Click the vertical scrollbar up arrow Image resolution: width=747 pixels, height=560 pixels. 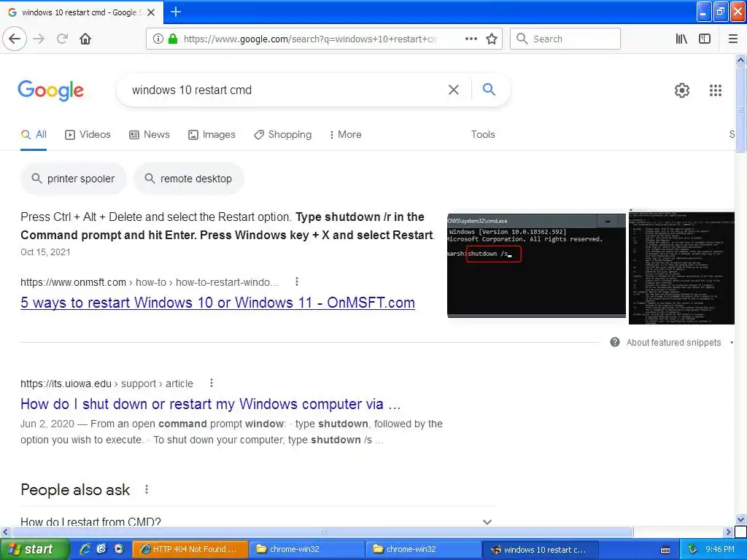tap(740, 60)
